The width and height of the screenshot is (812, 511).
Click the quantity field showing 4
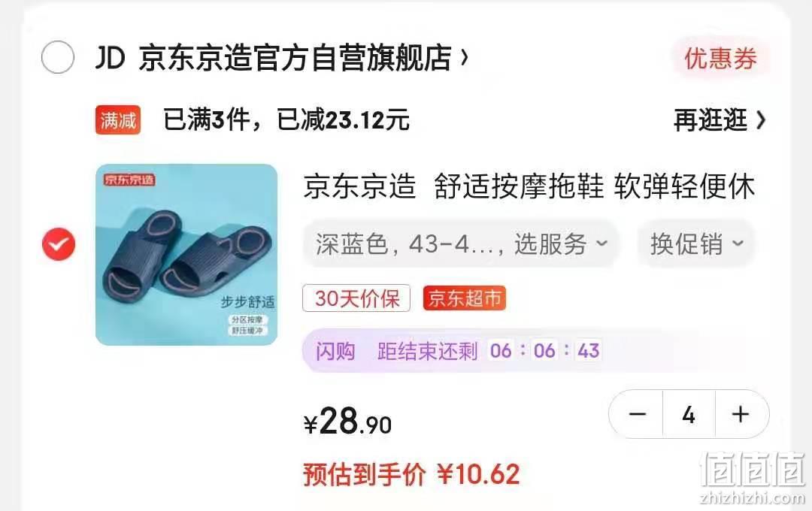tap(689, 414)
